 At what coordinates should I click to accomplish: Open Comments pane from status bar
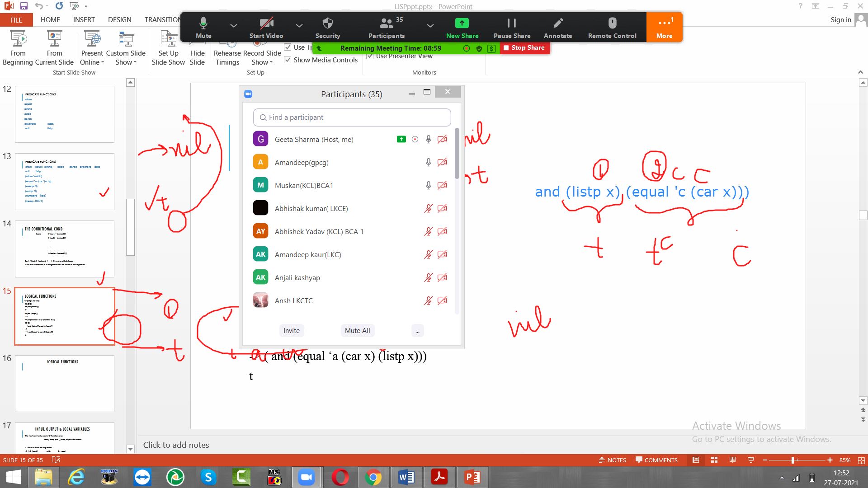[656, 460]
